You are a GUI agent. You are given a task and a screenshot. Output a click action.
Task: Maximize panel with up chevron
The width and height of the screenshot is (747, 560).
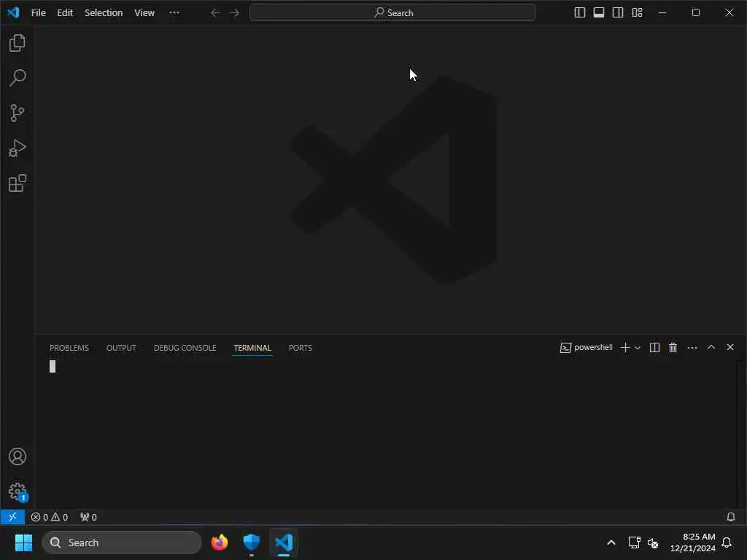[x=711, y=347]
